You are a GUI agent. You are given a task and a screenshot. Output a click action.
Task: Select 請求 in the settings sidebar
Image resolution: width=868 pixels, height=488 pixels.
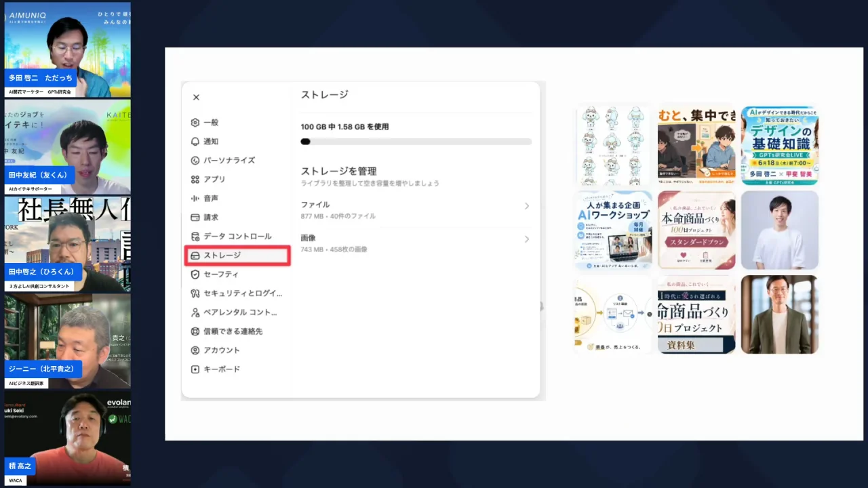[237, 218]
